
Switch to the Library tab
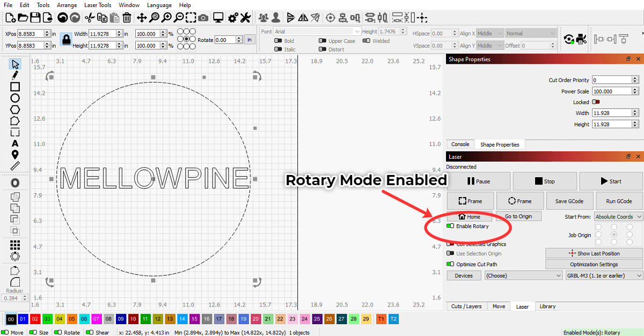click(x=548, y=306)
